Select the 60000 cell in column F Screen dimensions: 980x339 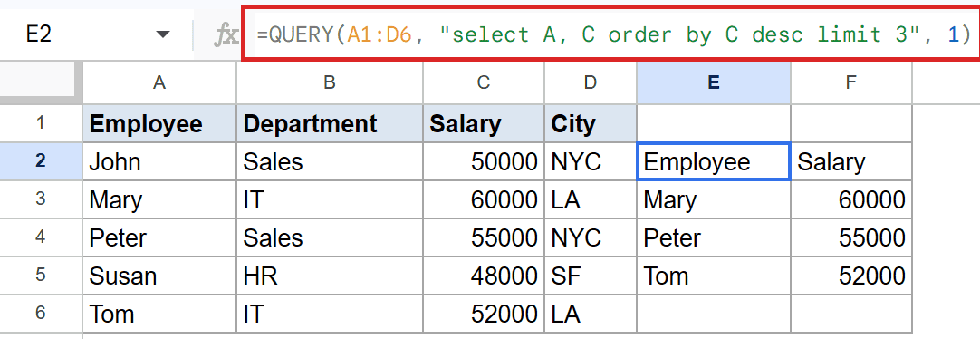point(850,199)
